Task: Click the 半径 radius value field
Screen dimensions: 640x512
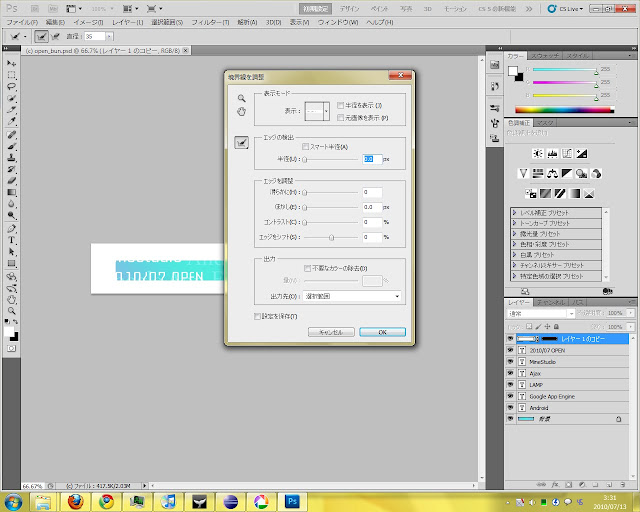Action: click(x=372, y=159)
